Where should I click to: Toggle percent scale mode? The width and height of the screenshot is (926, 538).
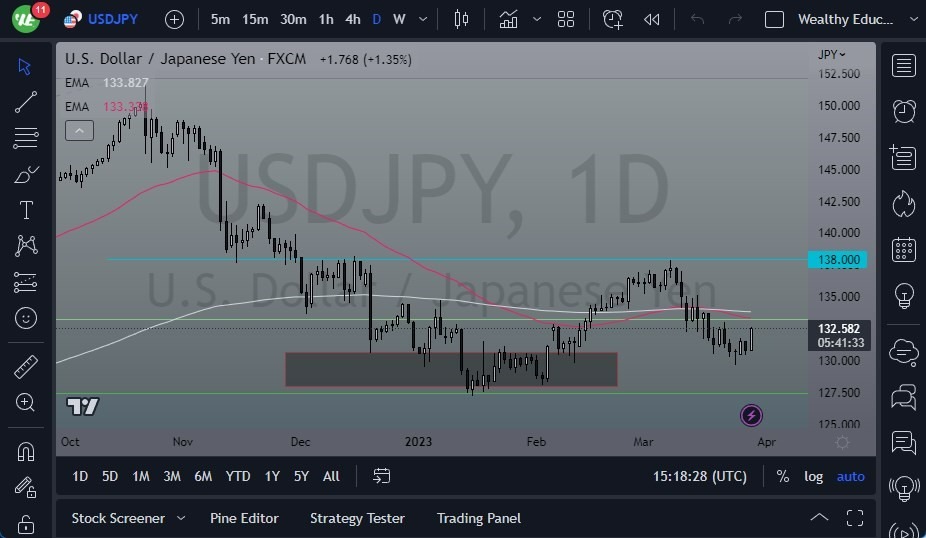click(782, 476)
